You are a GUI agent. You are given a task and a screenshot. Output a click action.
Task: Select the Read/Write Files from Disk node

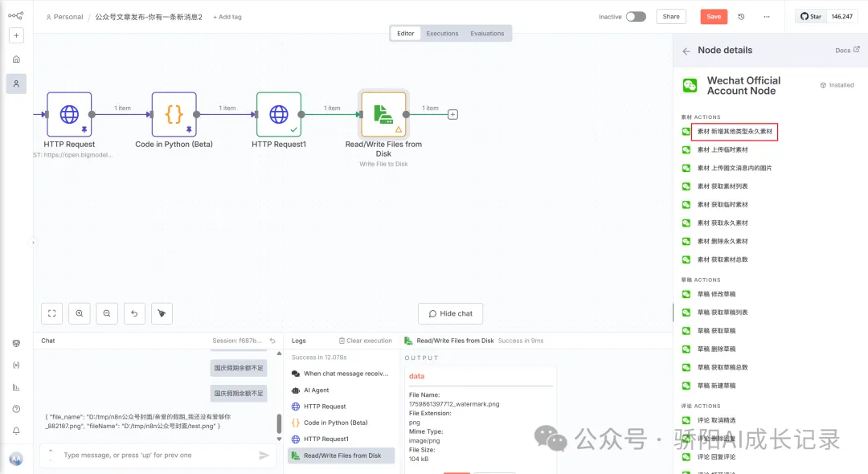pos(383,115)
